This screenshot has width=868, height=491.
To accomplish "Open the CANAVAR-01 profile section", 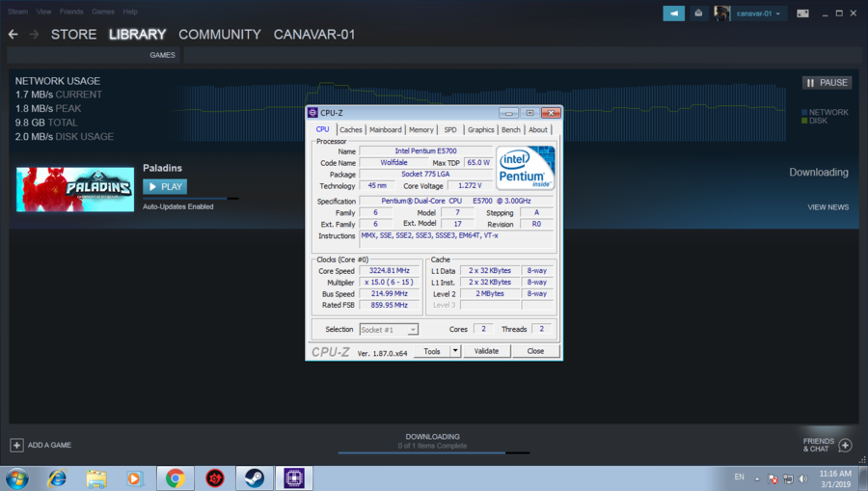I will click(314, 35).
